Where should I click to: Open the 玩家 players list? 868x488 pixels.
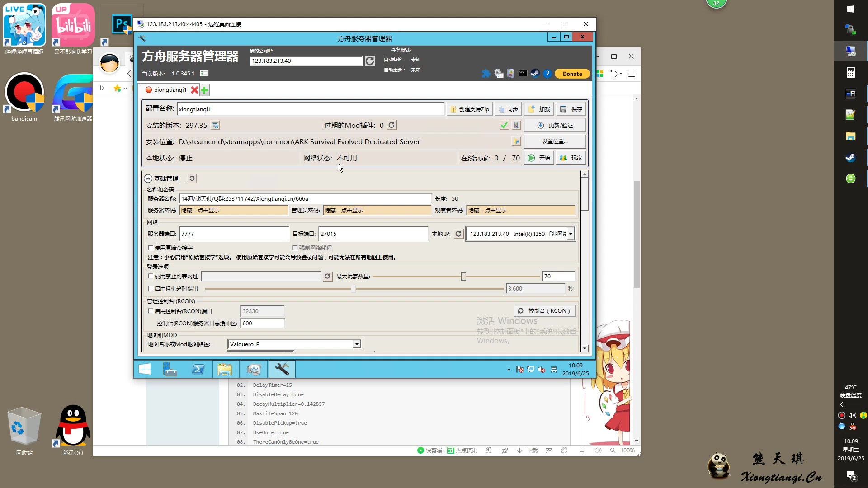(571, 158)
